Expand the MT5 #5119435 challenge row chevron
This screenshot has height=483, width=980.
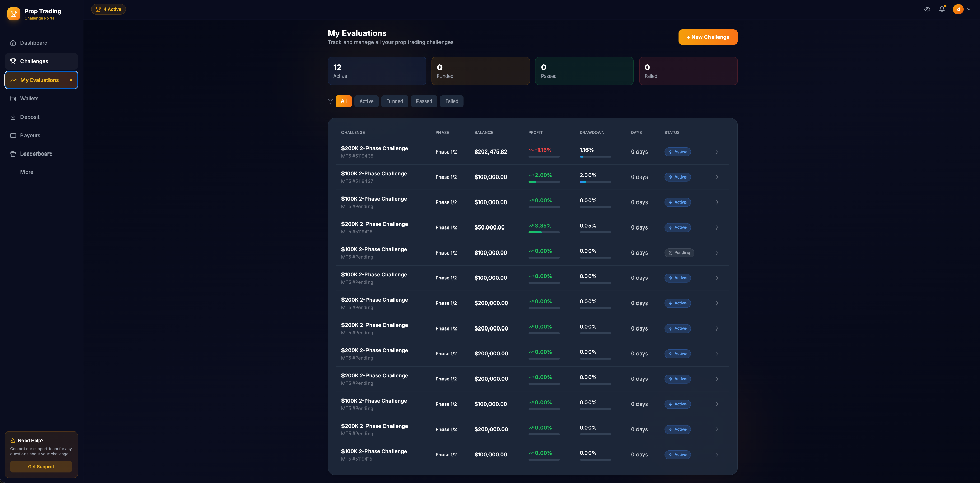[x=717, y=152]
